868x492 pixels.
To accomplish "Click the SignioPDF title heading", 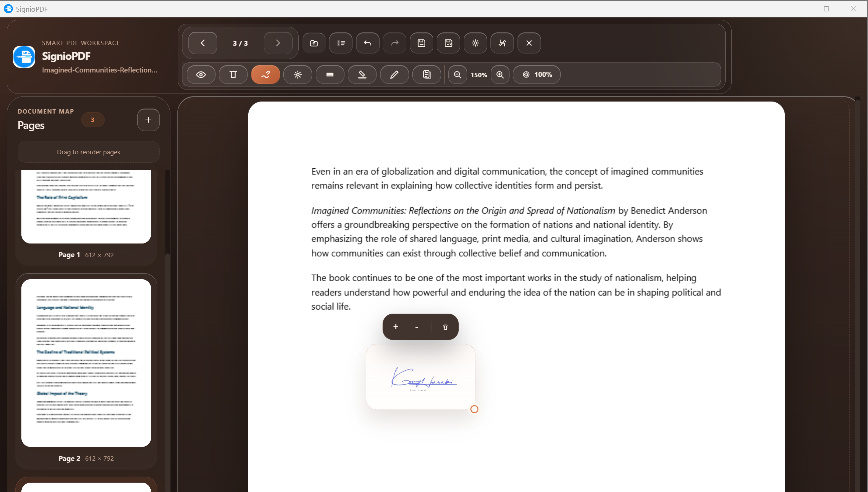I will (66, 56).
